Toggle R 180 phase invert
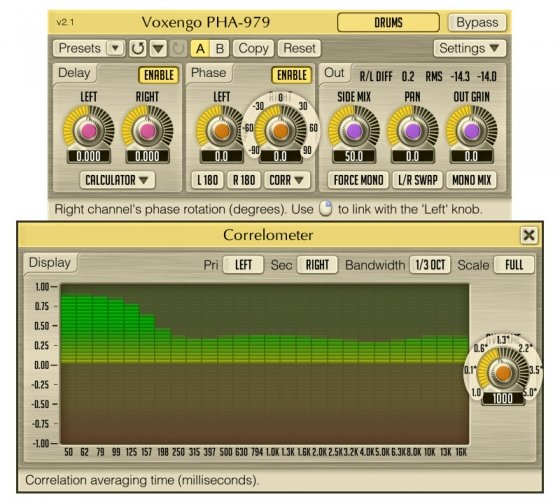The width and height of the screenshot is (560, 504). tap(244, 180)
